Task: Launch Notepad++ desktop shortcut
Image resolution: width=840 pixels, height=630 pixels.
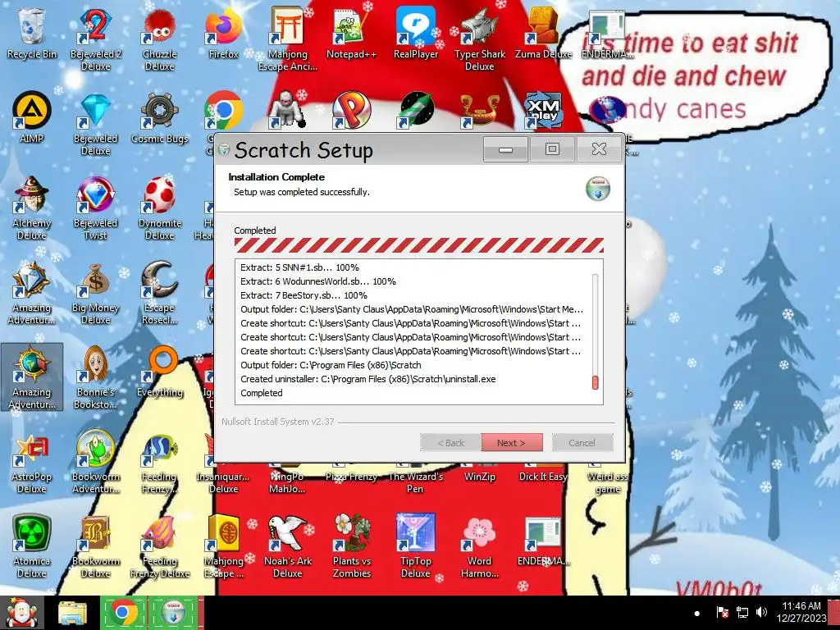Action: click(x=351, y=33)
